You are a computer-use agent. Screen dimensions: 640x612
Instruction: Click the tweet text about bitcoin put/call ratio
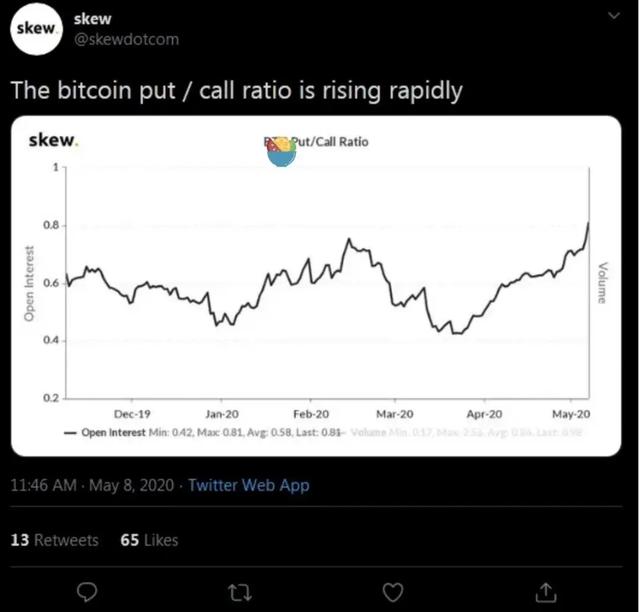click(236, 90)
